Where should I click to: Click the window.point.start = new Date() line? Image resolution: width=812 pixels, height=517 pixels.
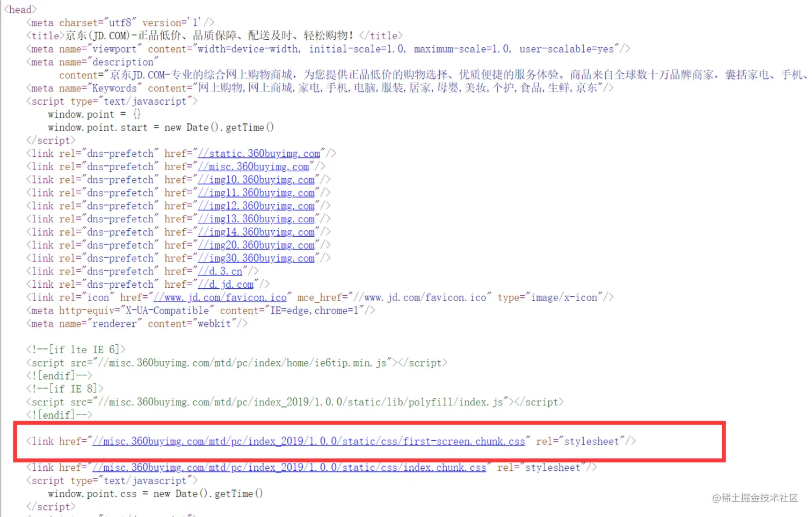click(x=161, y=127)
